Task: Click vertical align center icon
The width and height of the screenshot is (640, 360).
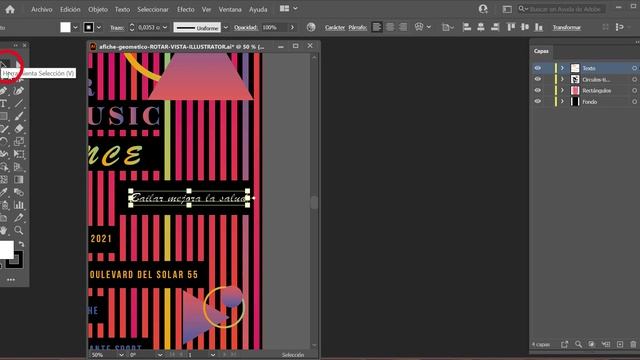Action: 525,27
